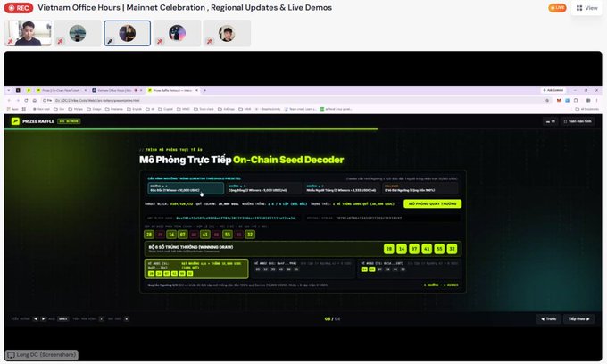Click the right arrow key hint icon
The height and width of the screenshot is (364, 607).
(44, 319)
